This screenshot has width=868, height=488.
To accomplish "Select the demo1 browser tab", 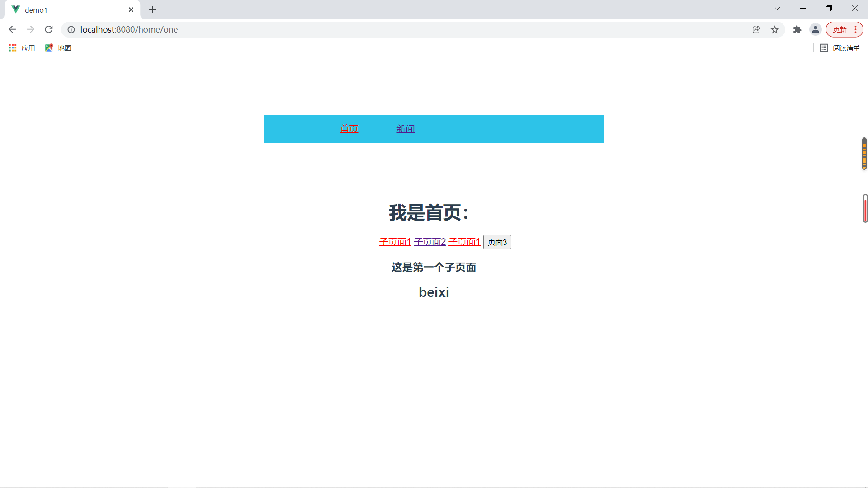I will 72,10.
